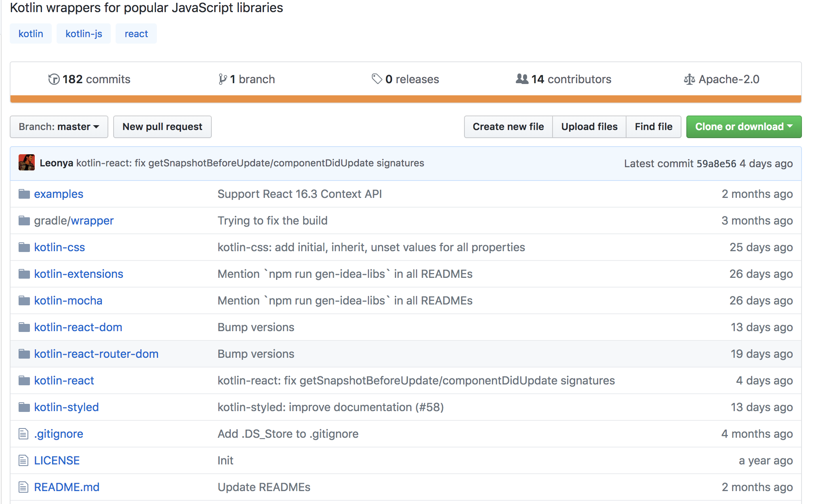Expand the Clone or download menu

pyautogui.click(x=743, y=127)
